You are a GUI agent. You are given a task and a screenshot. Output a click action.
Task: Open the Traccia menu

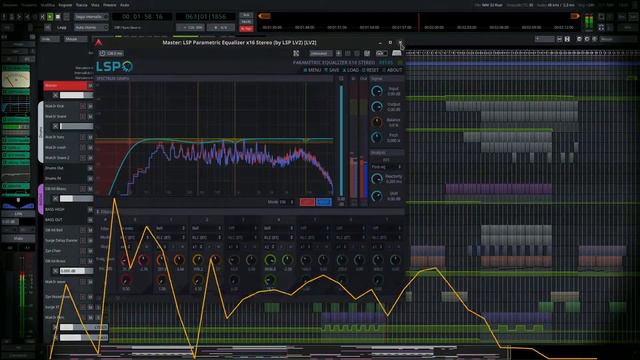[x=82, y=5]
